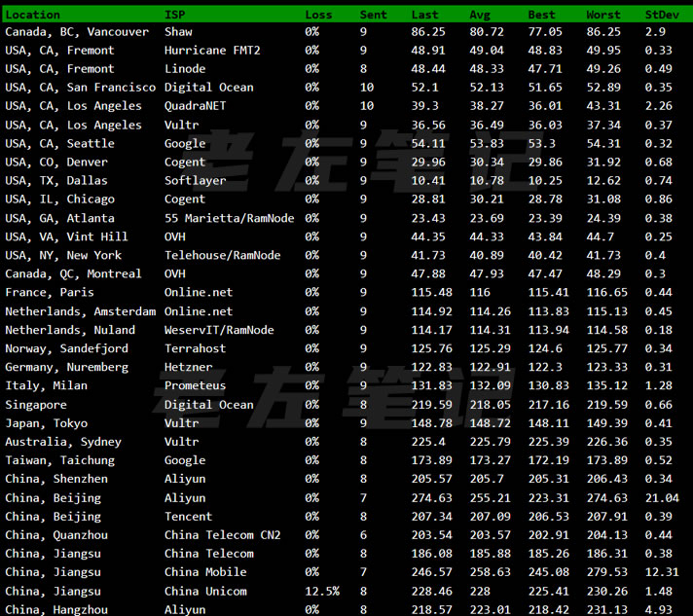Click the Hetzner ISP entry
The image size is (693, 616).
coord(188,367)
